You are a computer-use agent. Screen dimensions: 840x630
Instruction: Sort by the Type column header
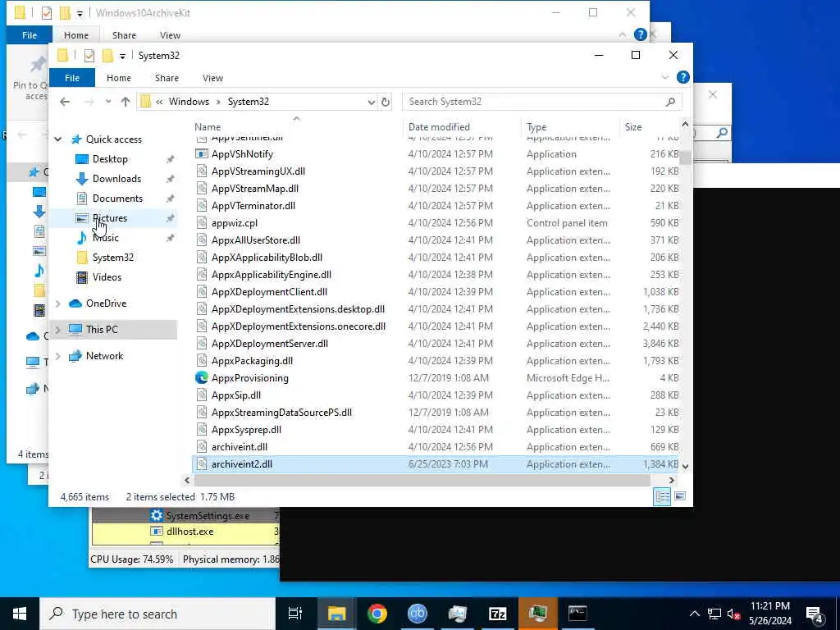coord(536,127)
